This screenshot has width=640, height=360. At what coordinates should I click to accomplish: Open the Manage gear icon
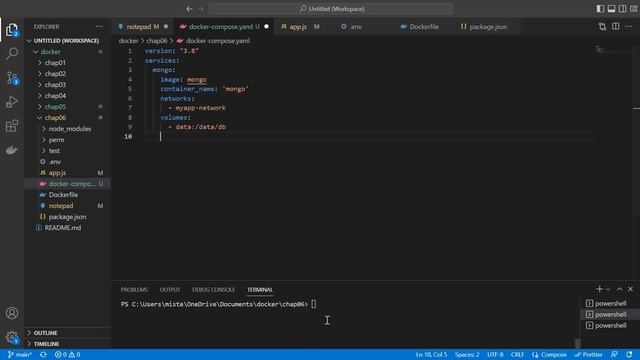(12, 337)
